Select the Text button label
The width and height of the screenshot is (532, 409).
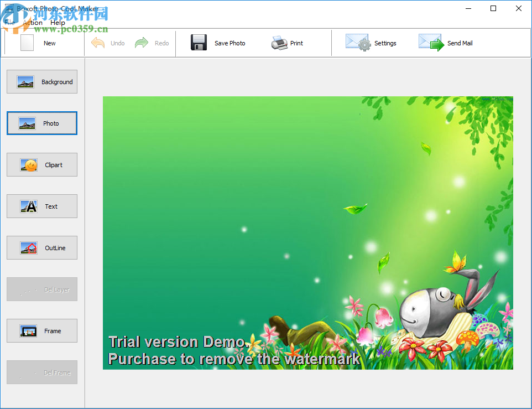click(x=51, y=206)
